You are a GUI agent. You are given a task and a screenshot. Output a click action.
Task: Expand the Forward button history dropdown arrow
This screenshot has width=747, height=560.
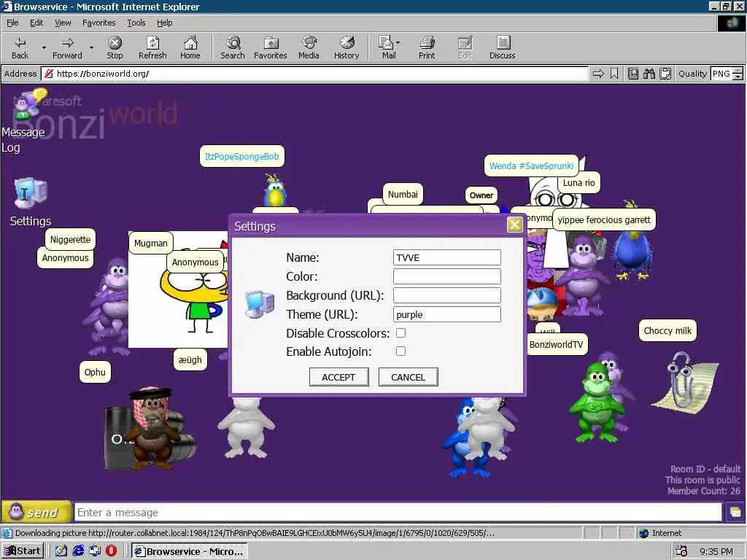coord(91,47)
